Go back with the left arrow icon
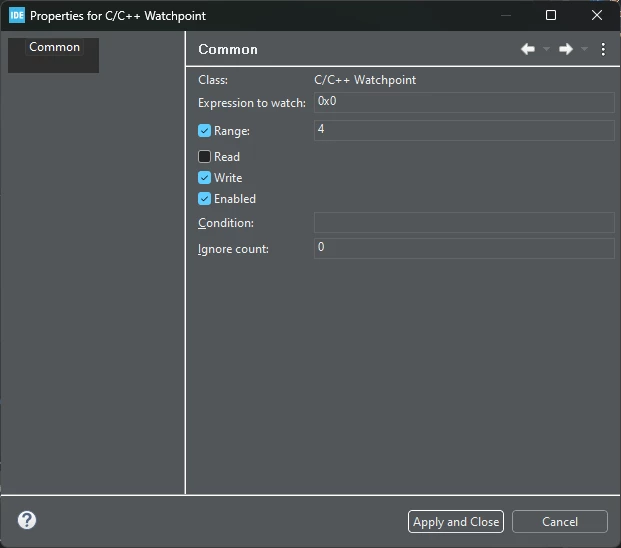The image size is (621, 548). [528, 49]
